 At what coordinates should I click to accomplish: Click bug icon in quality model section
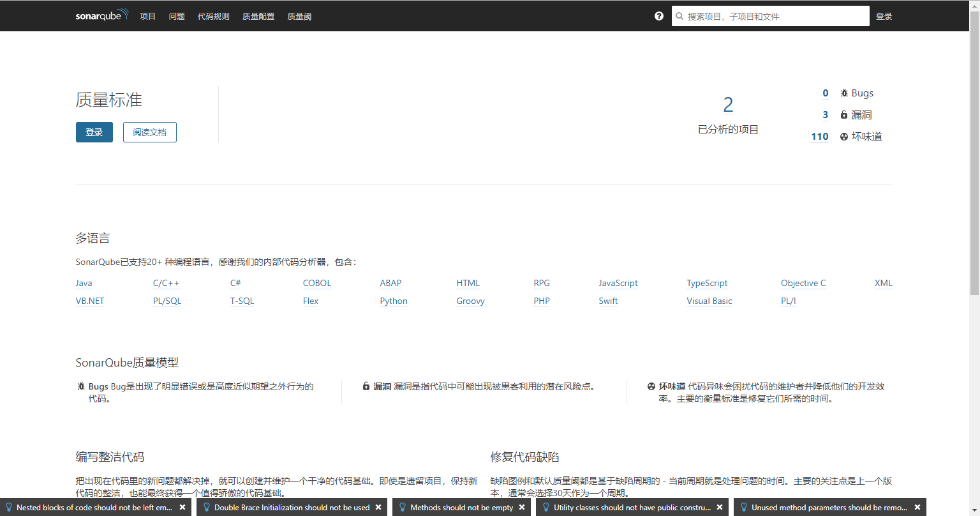[x=81, y=386]
